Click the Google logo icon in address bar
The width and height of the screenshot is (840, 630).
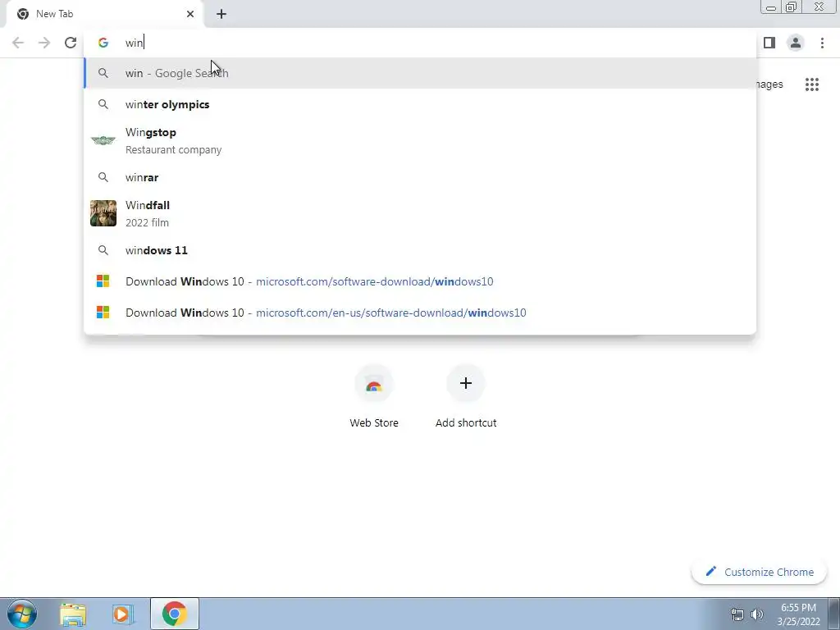tap(103, 43)
